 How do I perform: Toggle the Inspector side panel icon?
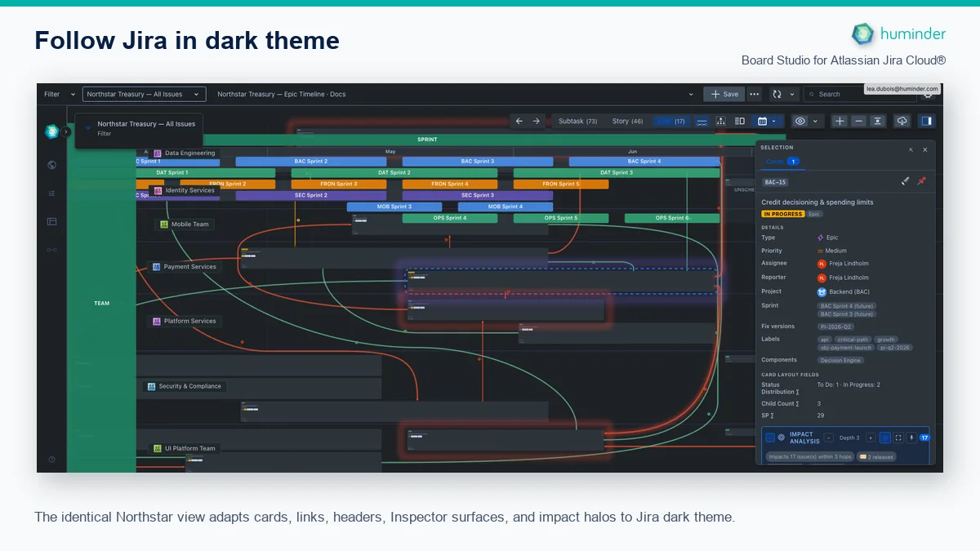pyautogui.click(x=926, y=121)
